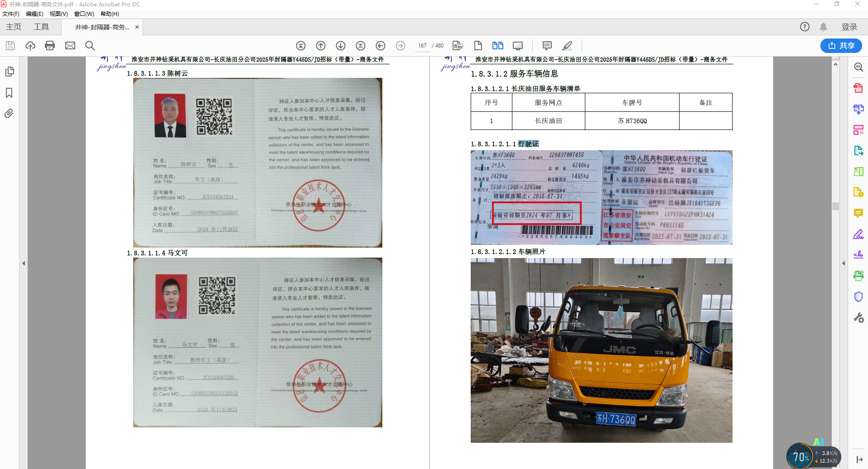The width and height of the screenshot is (868, 469).
Task: Open the Protect shield tool
Action: 858,297
